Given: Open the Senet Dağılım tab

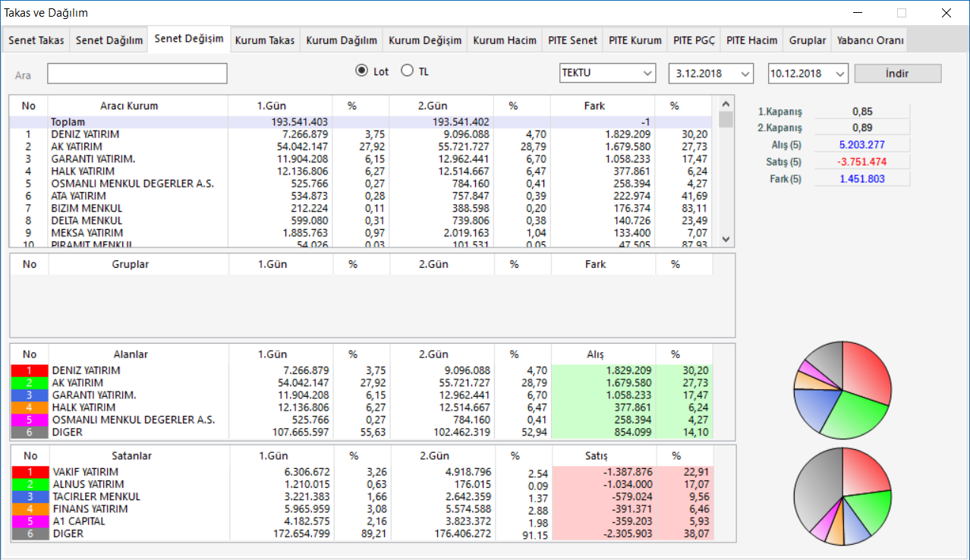Looking at the screenshot, I should point(109,40).
